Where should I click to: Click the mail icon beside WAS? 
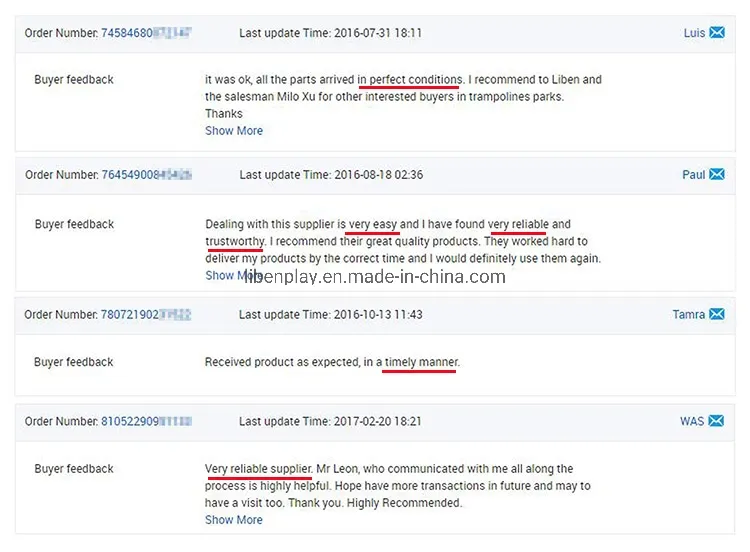(717, 421)
